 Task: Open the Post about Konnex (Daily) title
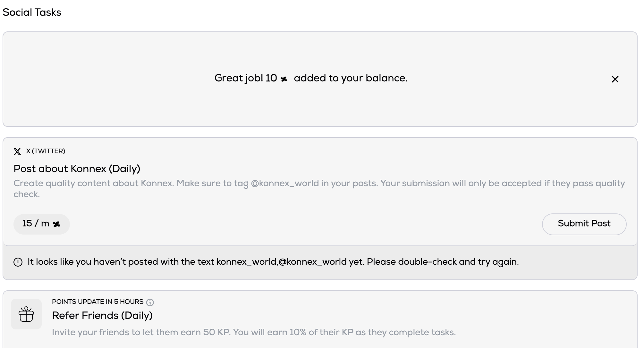pyautogui.click(x=77, y=169)
